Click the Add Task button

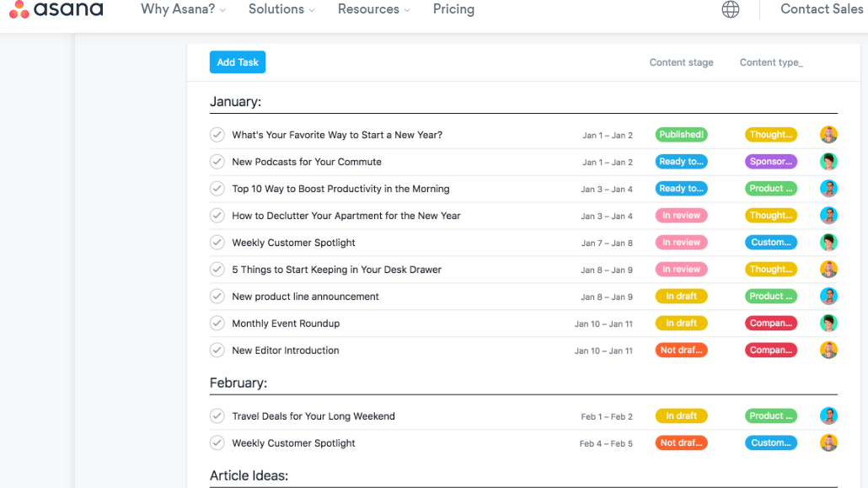click(x=238, y=62)
